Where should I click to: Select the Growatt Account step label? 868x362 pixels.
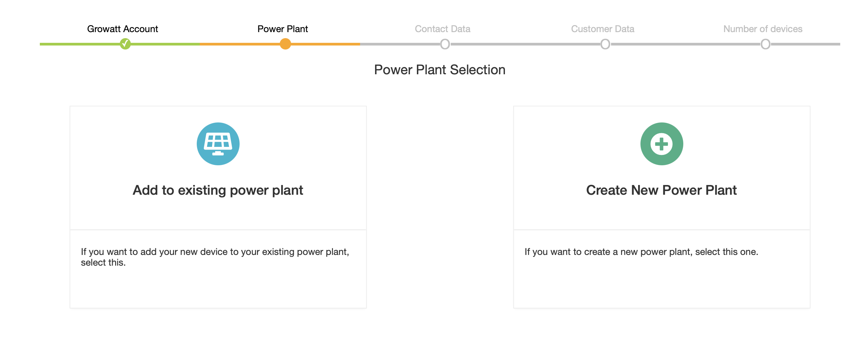122,29
